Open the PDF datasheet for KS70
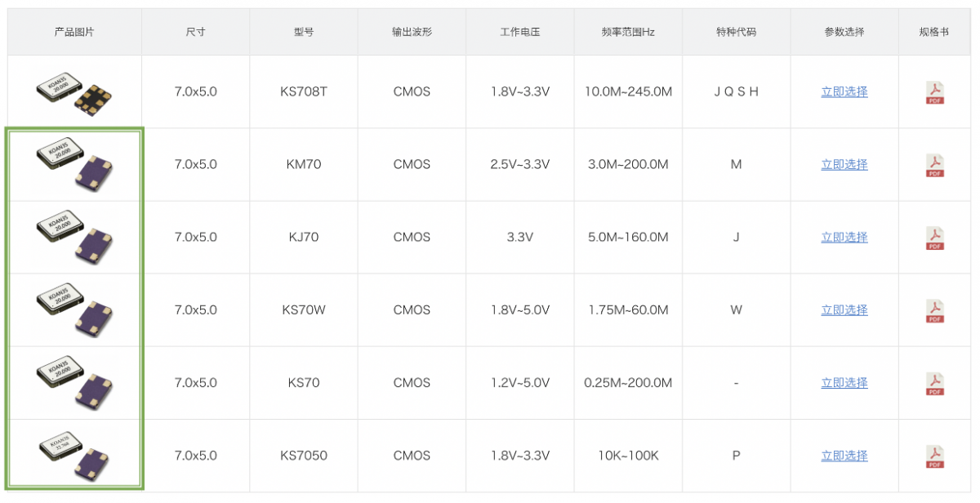The height and width of the screenshot is (503, 980). (x=934, y=383)
